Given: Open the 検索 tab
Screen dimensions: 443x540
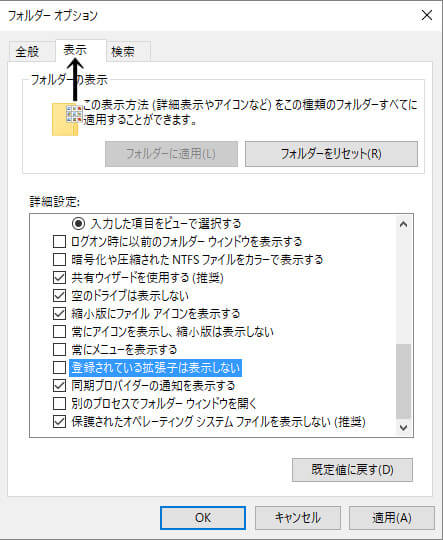Looking at the screenshot, I should coord(123,52).
